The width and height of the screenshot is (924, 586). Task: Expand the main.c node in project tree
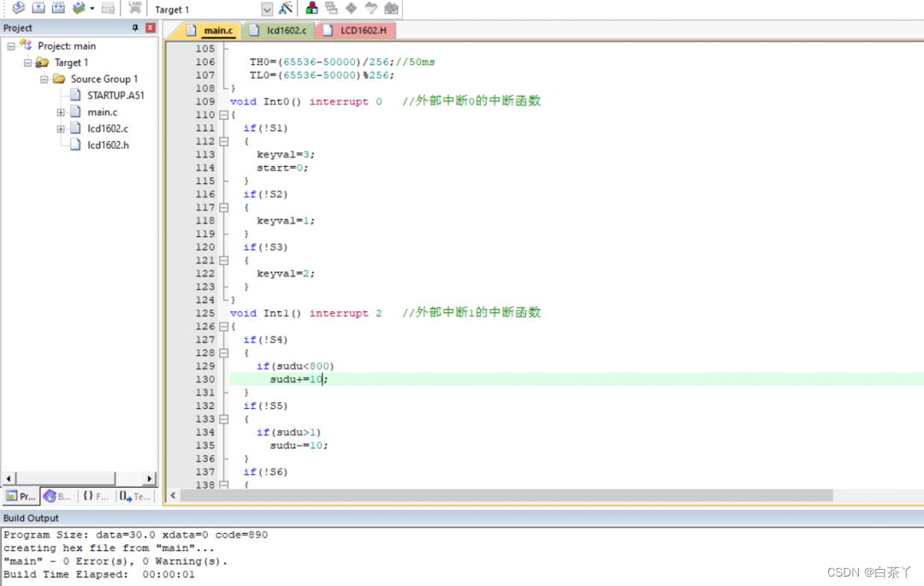click(x=61, y=112)
